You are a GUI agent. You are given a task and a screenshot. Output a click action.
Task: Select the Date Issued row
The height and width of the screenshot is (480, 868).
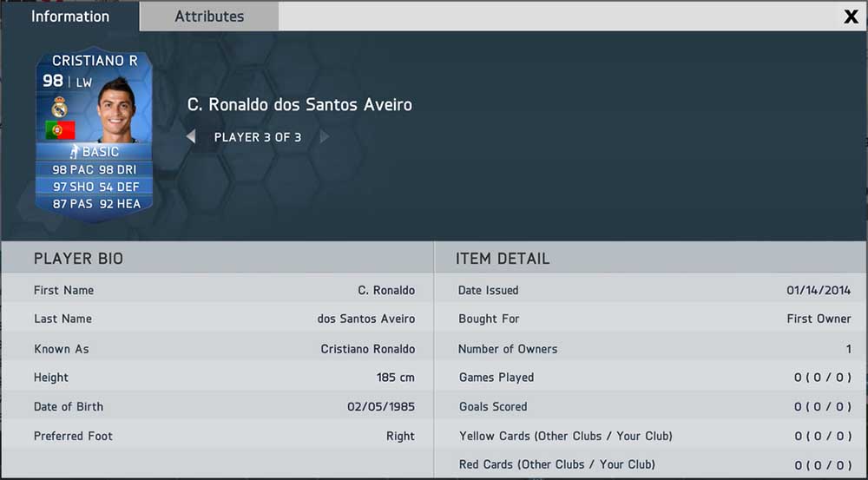[x=652, y=290]
